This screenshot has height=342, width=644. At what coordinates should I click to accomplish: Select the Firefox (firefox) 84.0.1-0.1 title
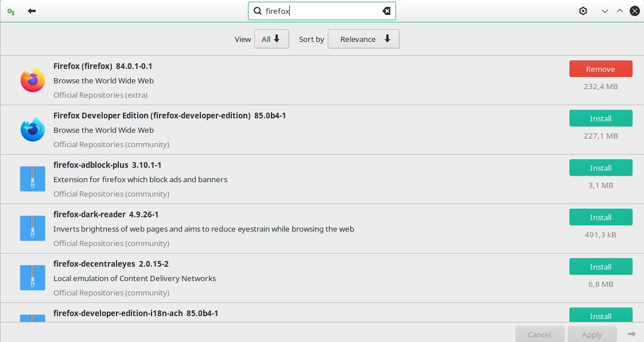(x=103, y=66)
